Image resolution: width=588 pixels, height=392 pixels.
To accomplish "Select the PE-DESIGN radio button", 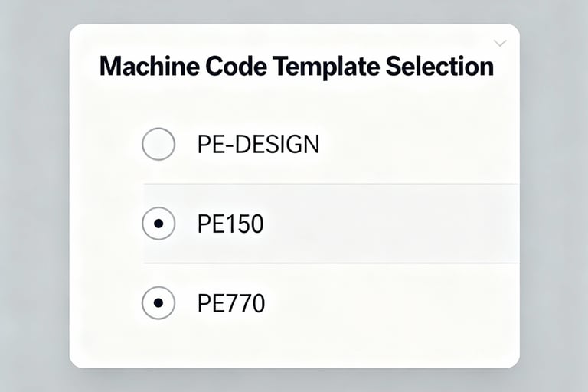I will click(158, 144).
